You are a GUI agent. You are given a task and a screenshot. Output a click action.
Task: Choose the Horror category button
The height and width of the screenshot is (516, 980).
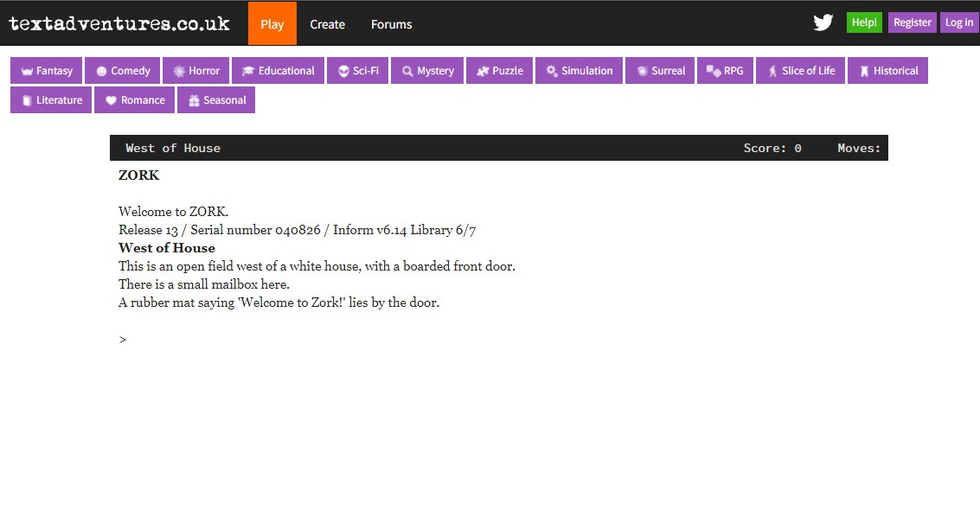196,71
